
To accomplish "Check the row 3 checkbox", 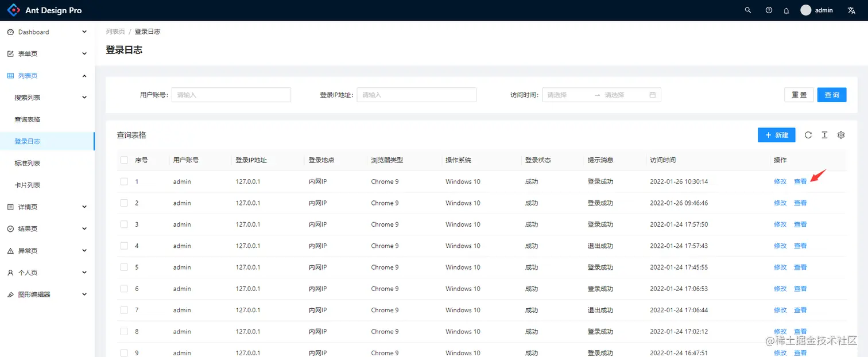I will (124, 224).
